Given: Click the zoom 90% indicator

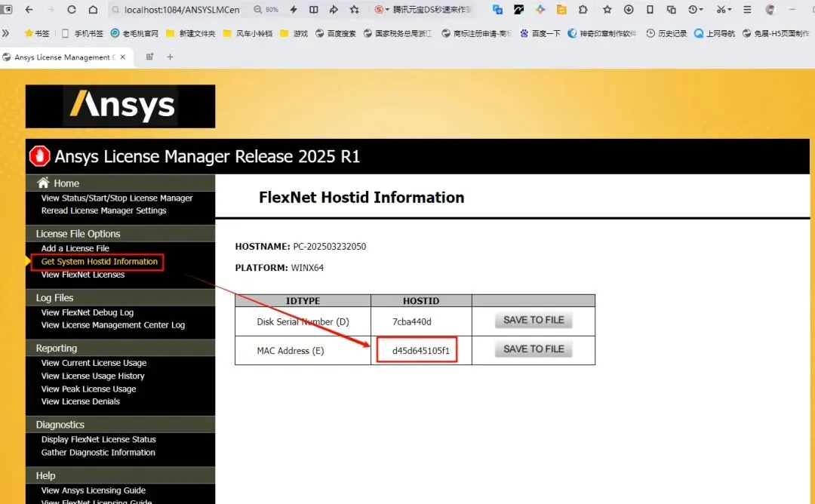Looking at the screenshot, I should point(266,9).
